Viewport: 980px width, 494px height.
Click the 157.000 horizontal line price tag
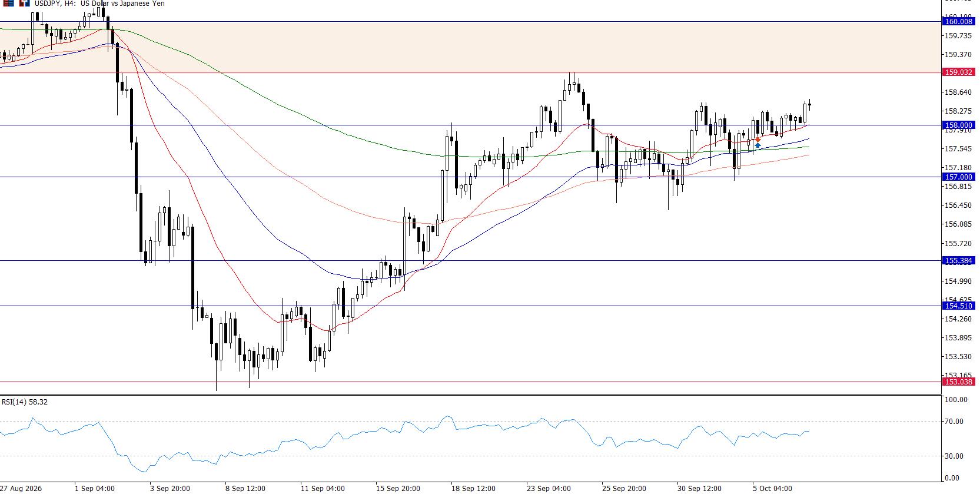pyautogui.click(x=958, y=177)
